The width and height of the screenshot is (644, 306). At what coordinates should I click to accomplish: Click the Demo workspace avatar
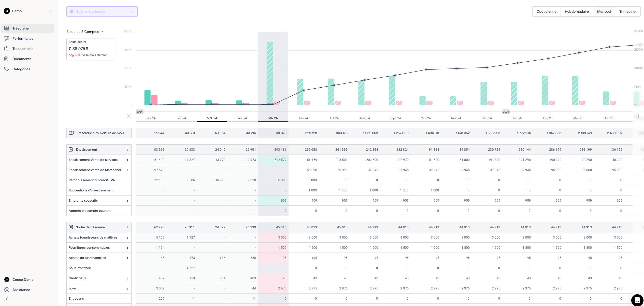point(7,11)
